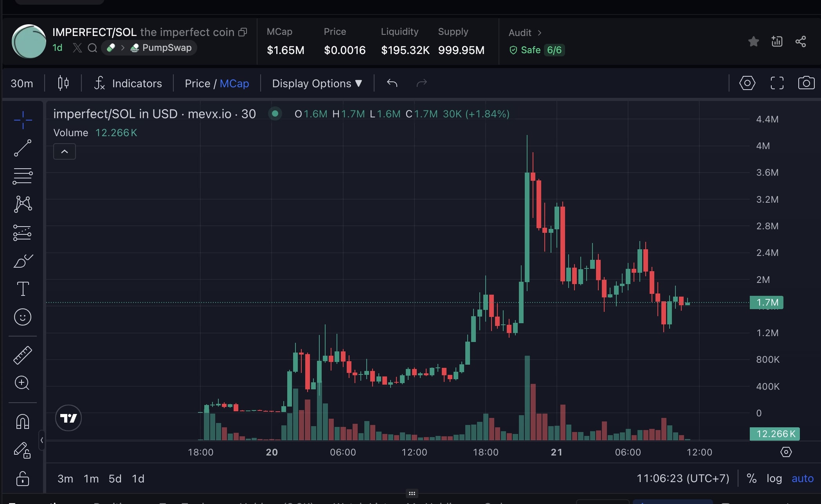Set chart range to 5d
The height and width of the screenshot is (504, 821).
[115, 479]
